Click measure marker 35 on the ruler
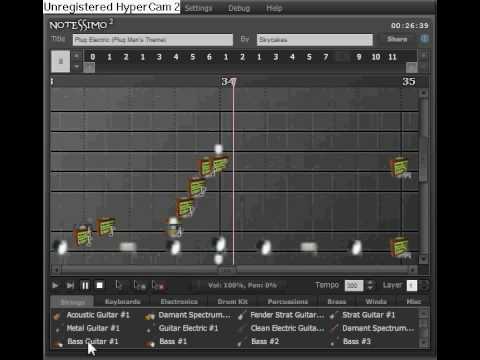Screen dimensions: 480x360 (x=409, y=82)
